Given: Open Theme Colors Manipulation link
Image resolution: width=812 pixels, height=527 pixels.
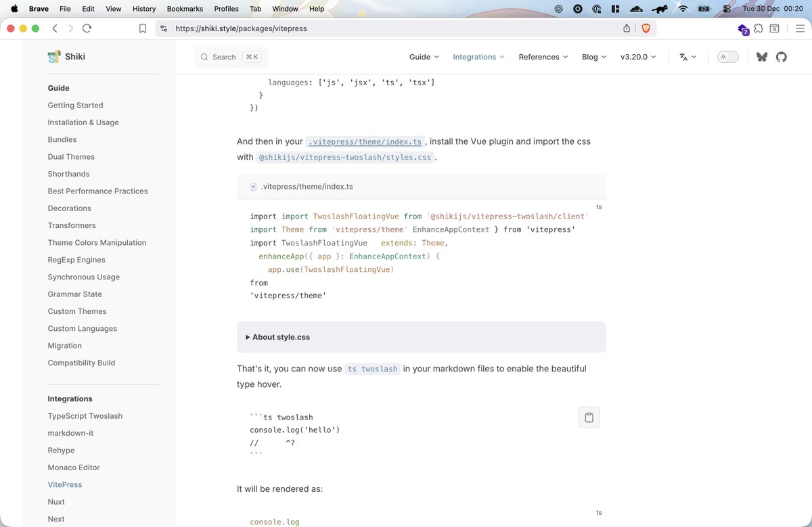Looking at the screenshot, I should click(x=97, y=243).
